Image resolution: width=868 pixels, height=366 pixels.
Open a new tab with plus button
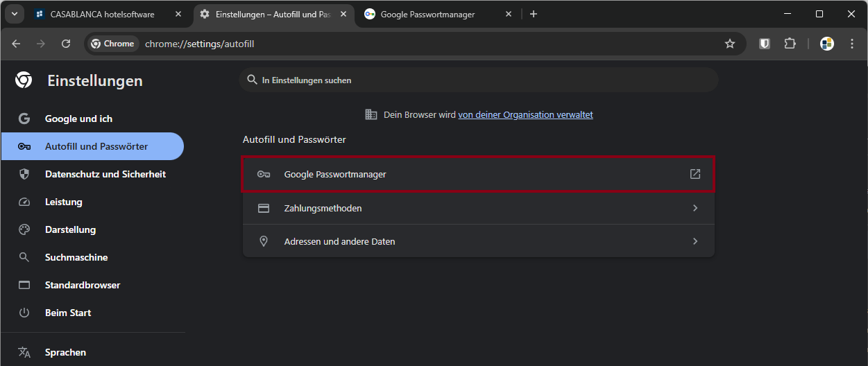pyautogui.click(x=533, y=14)
